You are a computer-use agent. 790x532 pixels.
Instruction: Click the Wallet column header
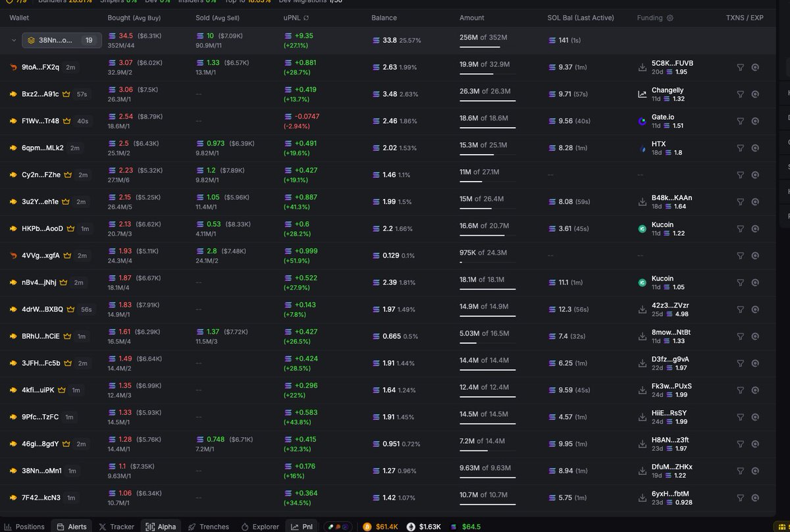[20, 18]
